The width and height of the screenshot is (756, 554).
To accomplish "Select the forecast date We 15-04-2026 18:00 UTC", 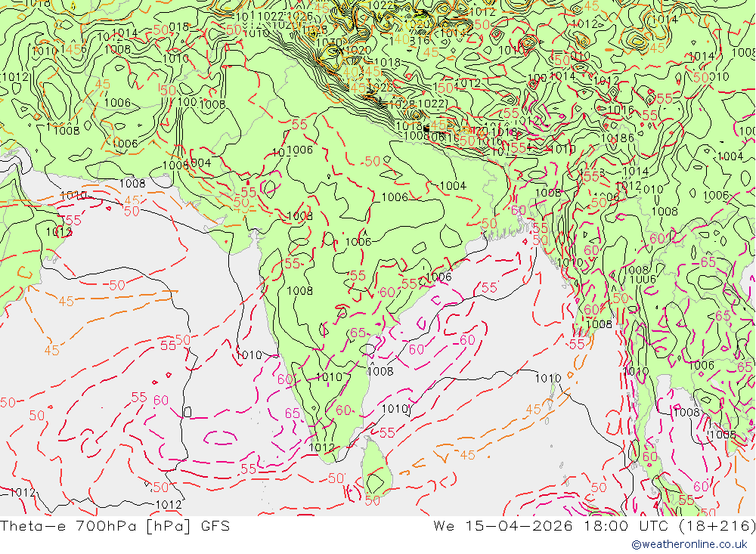I will tap(594, 525).
